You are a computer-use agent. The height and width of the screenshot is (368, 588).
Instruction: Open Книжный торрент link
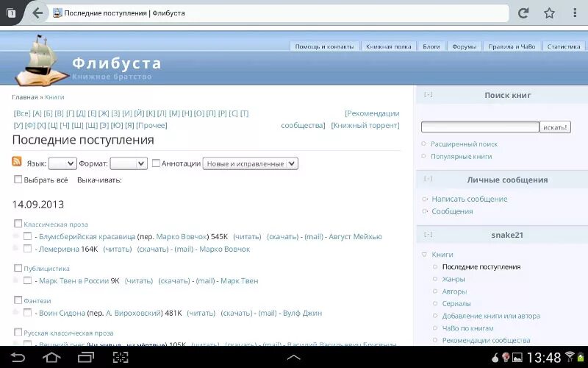coord(365,125)
